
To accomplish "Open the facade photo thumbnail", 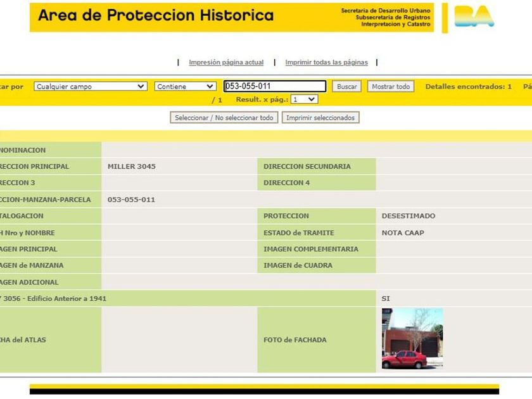I will (412, 339).
